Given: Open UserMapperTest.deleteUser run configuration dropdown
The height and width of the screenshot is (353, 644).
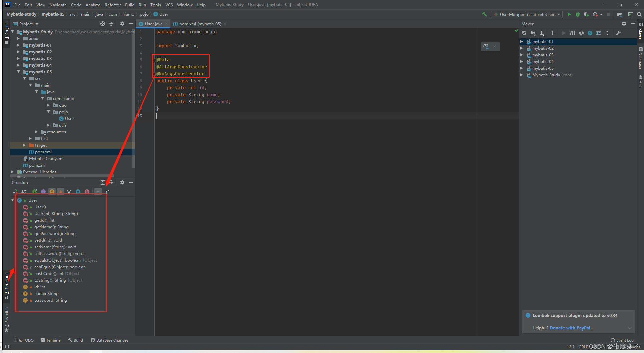Looking at the screenshot, I should coord(527,14).
